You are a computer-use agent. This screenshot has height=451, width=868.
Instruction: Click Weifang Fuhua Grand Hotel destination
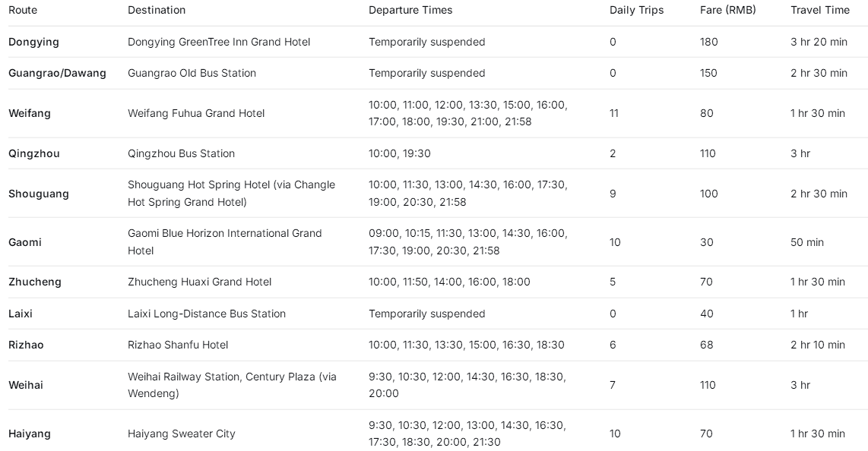(x=196, y=113)
